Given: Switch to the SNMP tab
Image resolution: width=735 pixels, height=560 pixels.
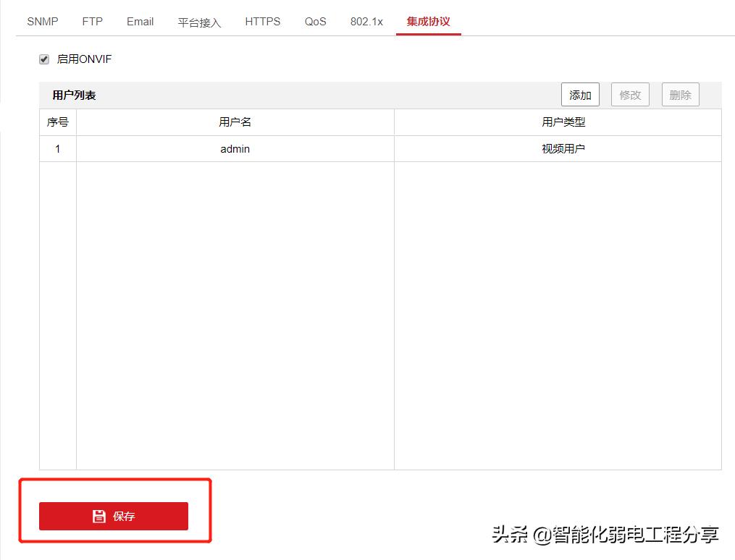Looking at the screenshot, I should point(43,22).
